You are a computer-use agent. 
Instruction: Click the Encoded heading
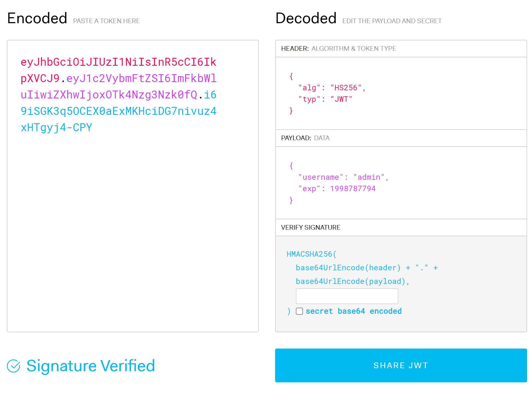point(37,18)
